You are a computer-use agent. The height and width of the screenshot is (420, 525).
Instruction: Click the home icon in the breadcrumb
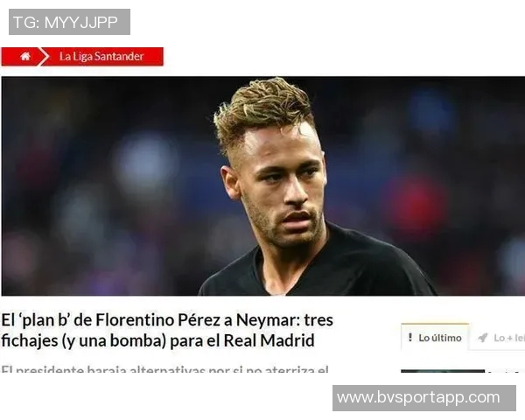[25, 56]
